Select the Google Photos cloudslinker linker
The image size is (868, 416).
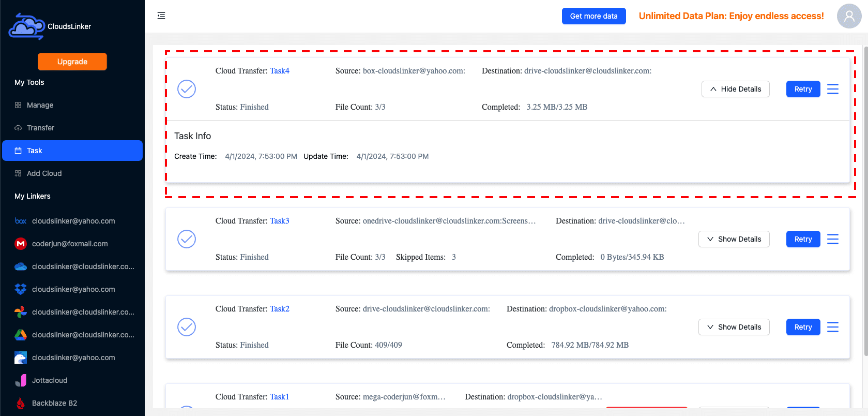[72, 312]
